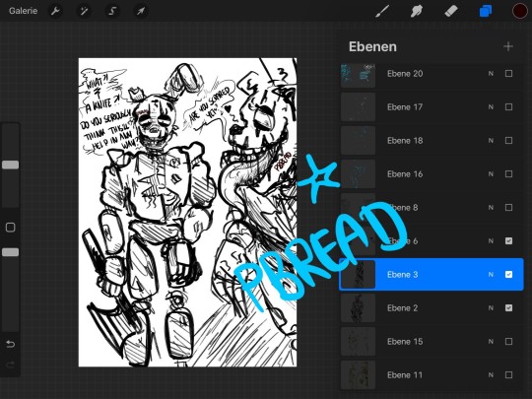Show the Ebene 20 layer
This screenshot has height=399, width=532.
508,73
